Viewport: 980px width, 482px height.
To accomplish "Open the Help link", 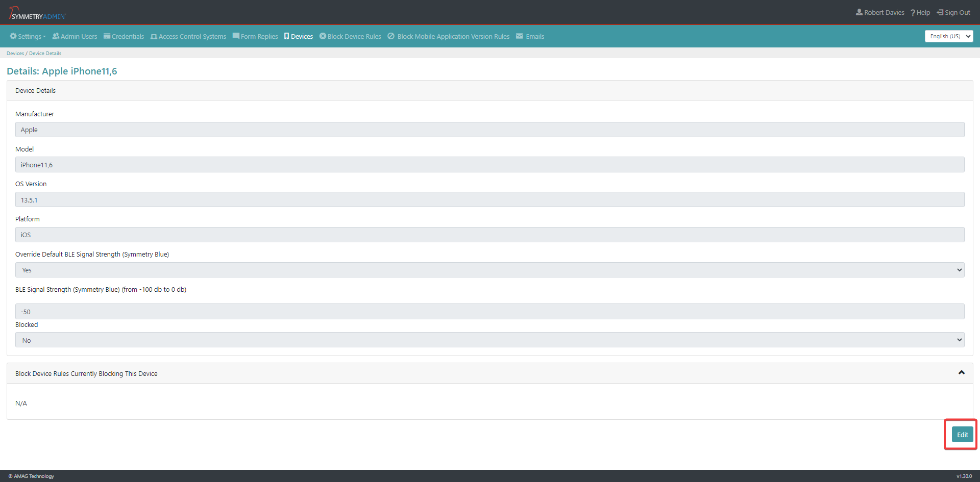I will point(920,12).
